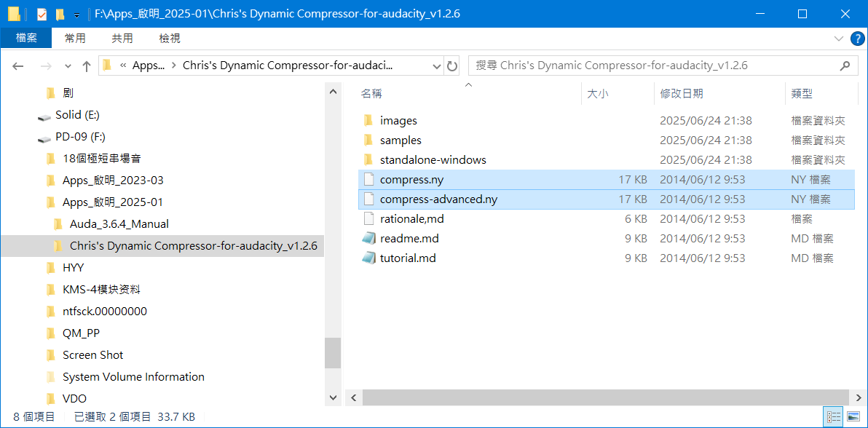Screen dimensions: 868x428
Task: Open the recent locations dropdown arrow
Action: pyautogui.click(x=68, y=66)
